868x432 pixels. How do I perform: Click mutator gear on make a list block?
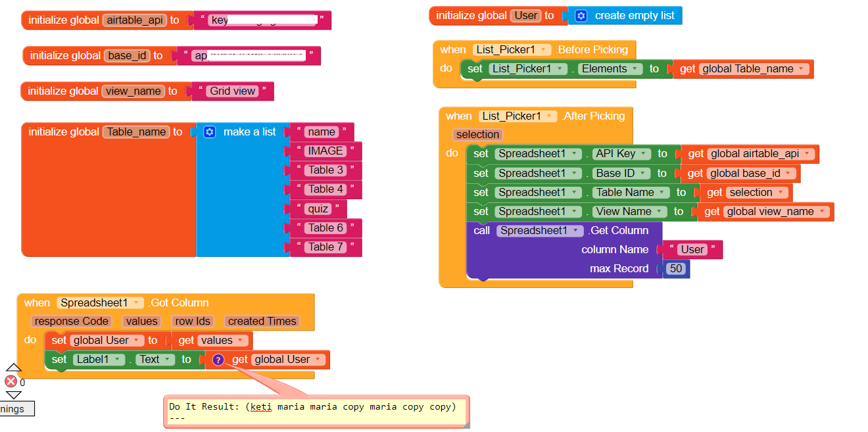210,132
